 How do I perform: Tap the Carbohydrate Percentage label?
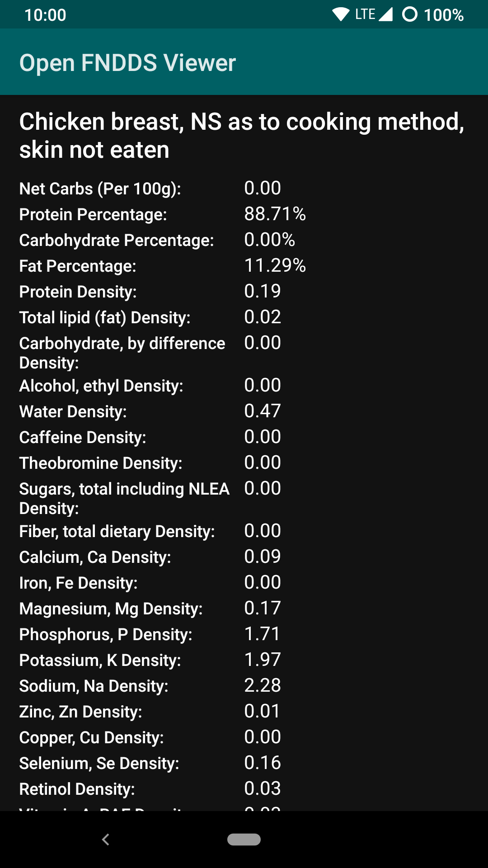click(117, 240)
